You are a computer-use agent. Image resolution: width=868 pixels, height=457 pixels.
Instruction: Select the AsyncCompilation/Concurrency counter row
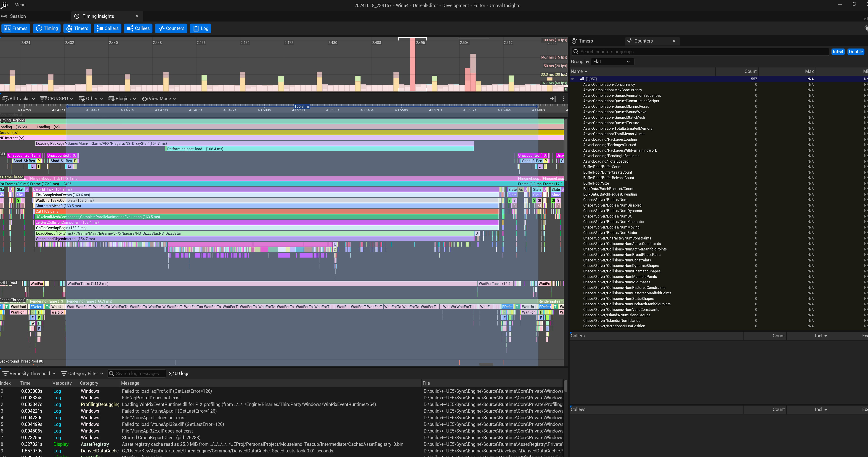click(718, 85)
